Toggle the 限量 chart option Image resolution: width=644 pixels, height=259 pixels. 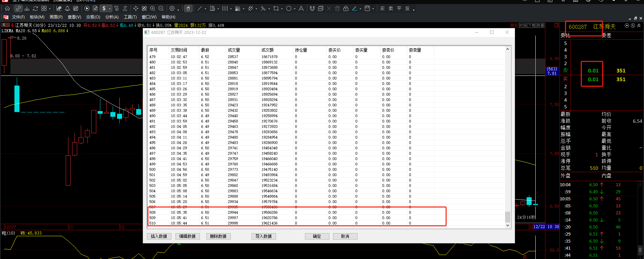[540, 25]
